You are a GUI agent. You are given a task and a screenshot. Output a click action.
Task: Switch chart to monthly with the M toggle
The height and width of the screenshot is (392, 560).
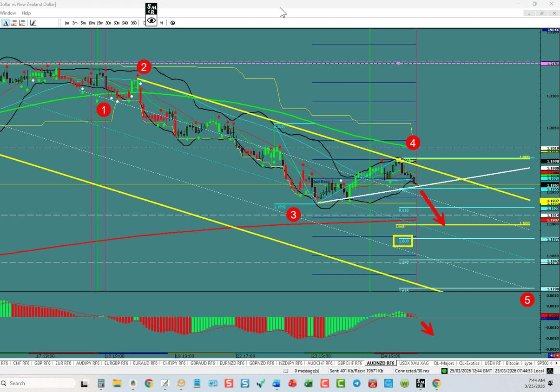pos(161,22)
